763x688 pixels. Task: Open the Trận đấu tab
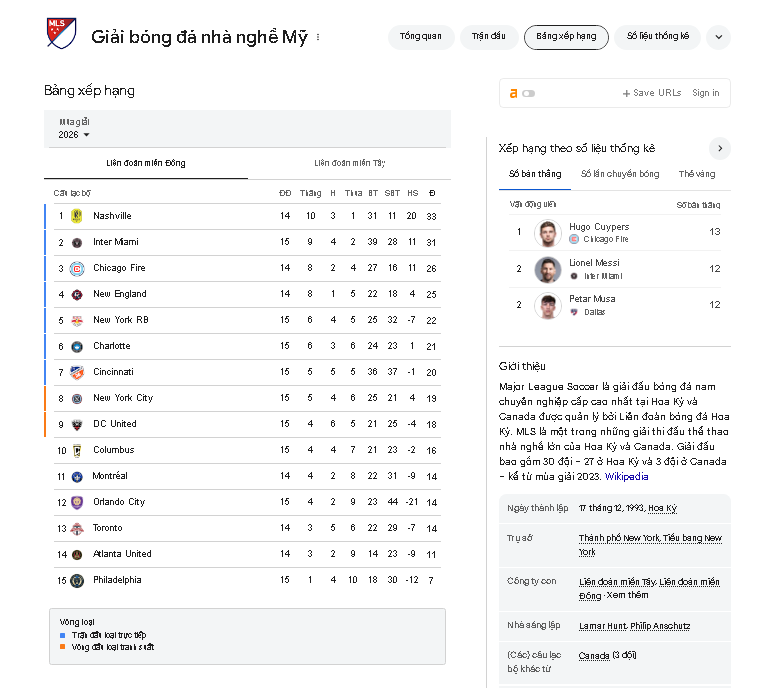(489, 36)
